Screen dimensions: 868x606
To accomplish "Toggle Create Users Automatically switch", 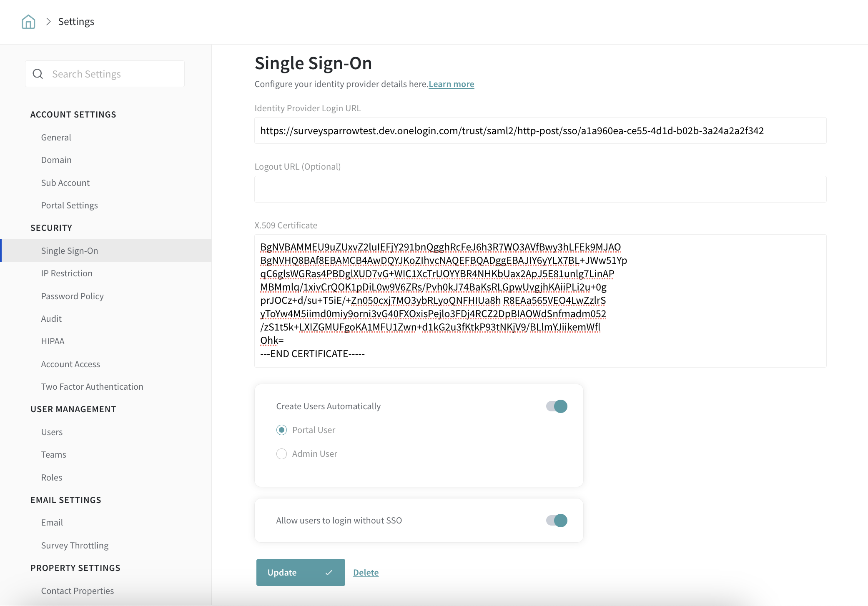I will [x=557, y=406].
